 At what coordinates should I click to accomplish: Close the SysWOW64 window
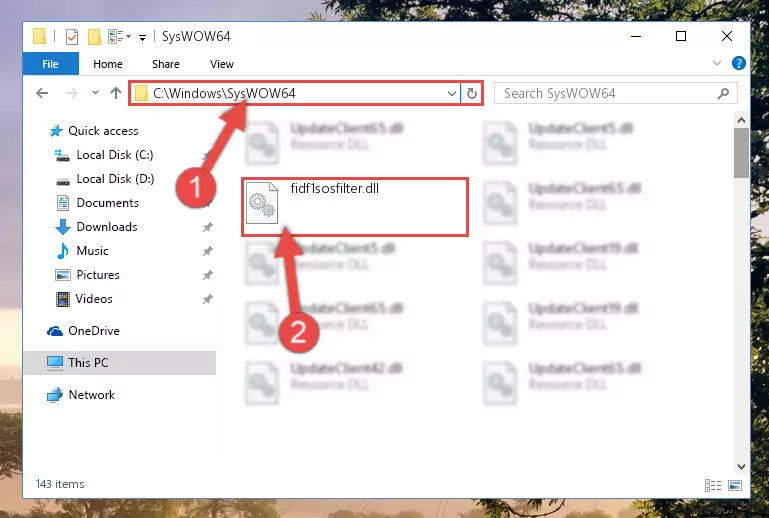click(x=727, y=36)
